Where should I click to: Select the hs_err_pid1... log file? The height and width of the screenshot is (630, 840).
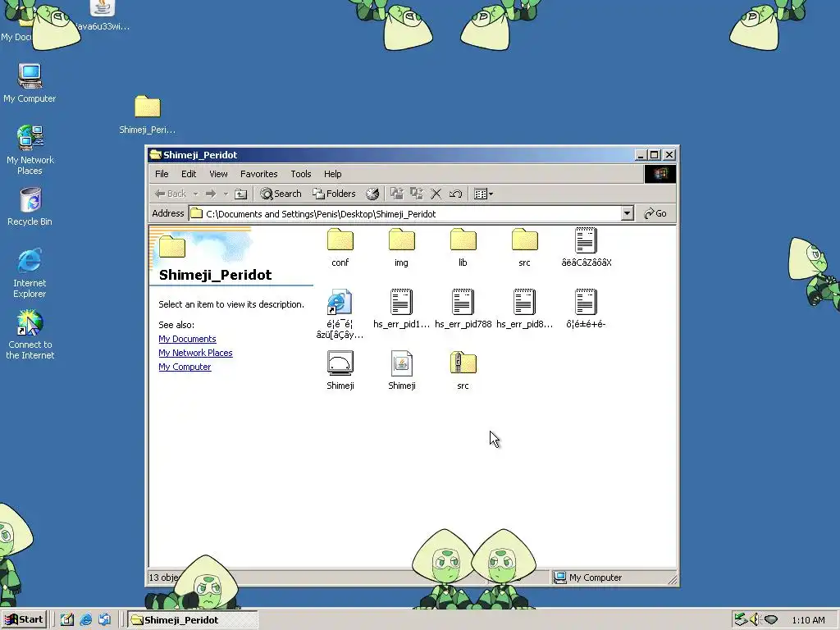click(x=401, y=308)
